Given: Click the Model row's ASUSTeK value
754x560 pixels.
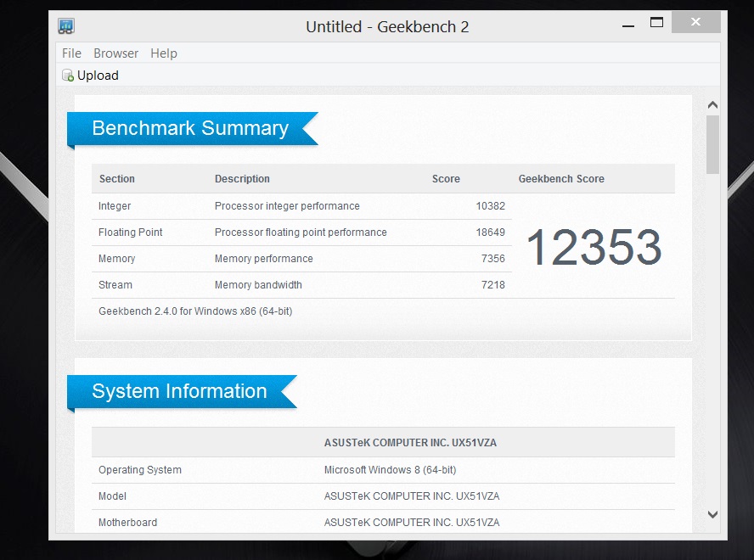Looking at the screenshot, I should (412, 496).
